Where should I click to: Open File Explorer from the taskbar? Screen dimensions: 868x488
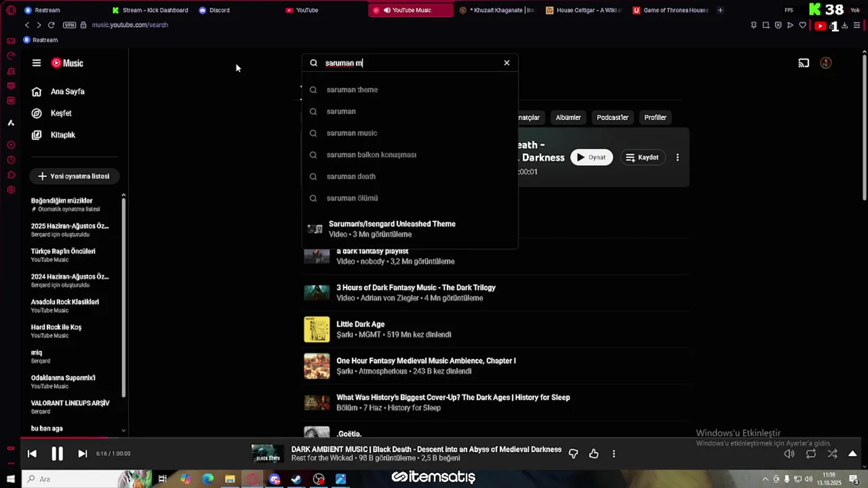230,479
